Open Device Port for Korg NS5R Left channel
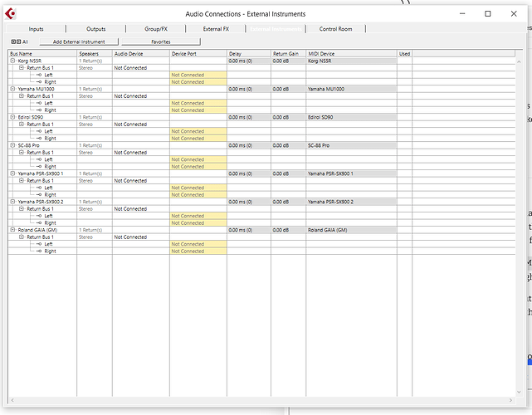532x415 pixels. (198, 75)
